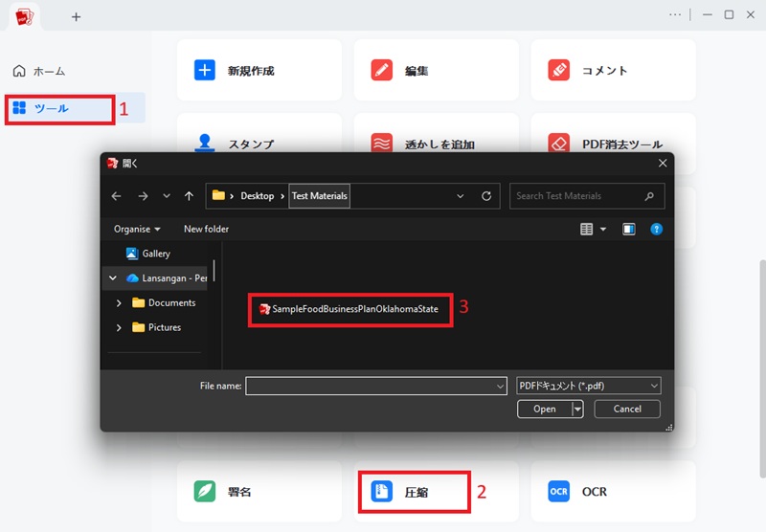Select the Documents folder
The width and height of the screenshot is (766, 532).
[x=164, y=303]
